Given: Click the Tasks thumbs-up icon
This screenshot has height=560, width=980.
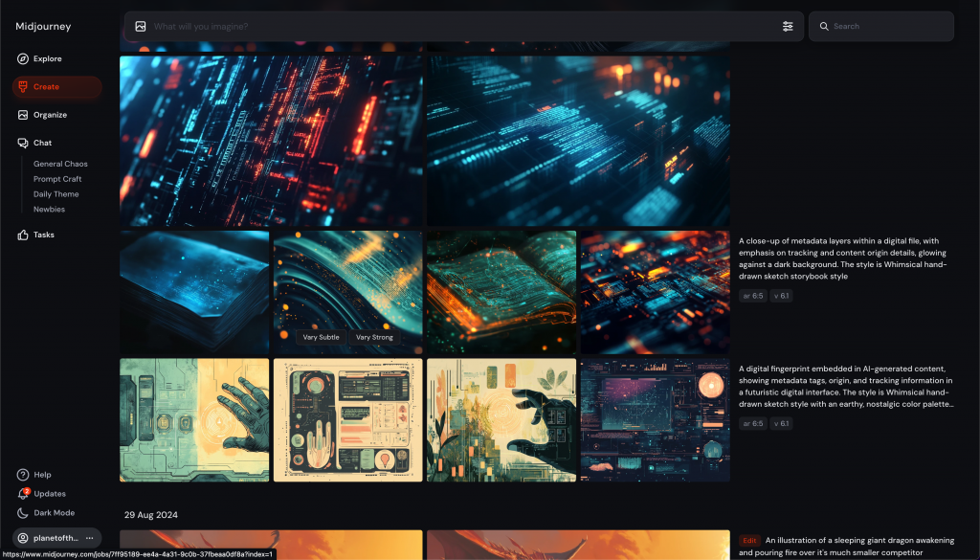Looking at the screenshot, I should 23,235.
